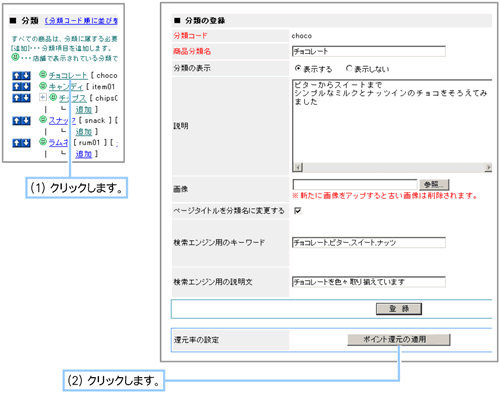Click the 還元率の設定 label
Image resolution: width=500 pixels, height=394 pixels.
(x=196, y=340)
